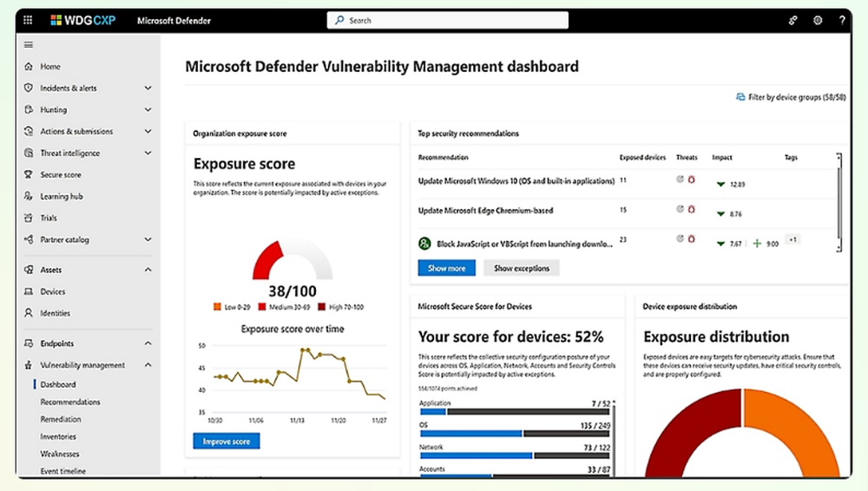Click the Network score progress bar
This screenshot has height=491, width=868.
pyautogui.click(x=515, y=455)
